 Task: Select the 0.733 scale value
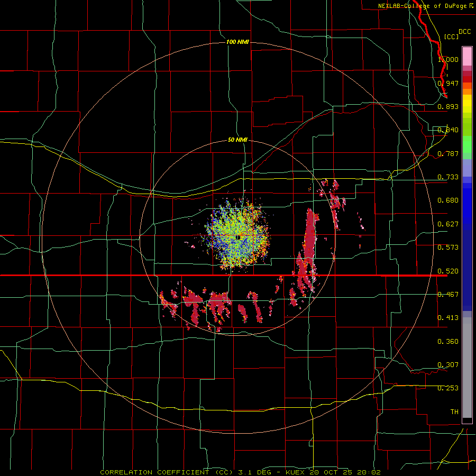pyautogui.click(x=448, y=177)
